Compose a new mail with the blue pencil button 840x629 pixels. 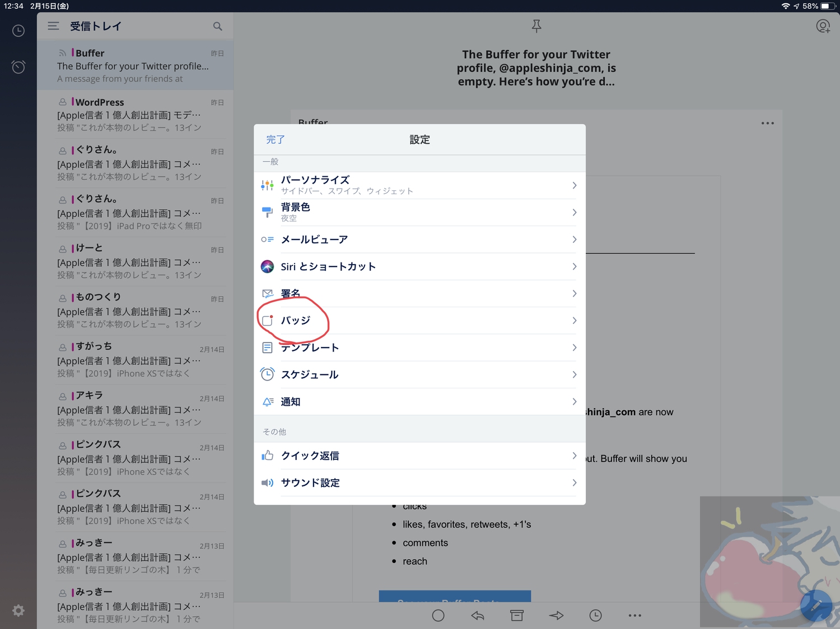tap(816, 605)
